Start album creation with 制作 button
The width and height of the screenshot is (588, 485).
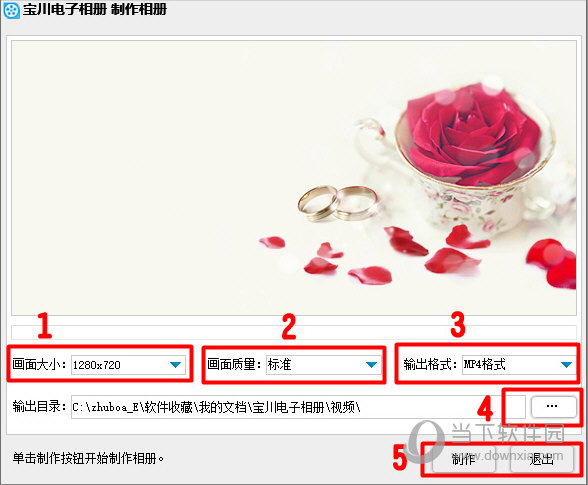coord(464,459)
